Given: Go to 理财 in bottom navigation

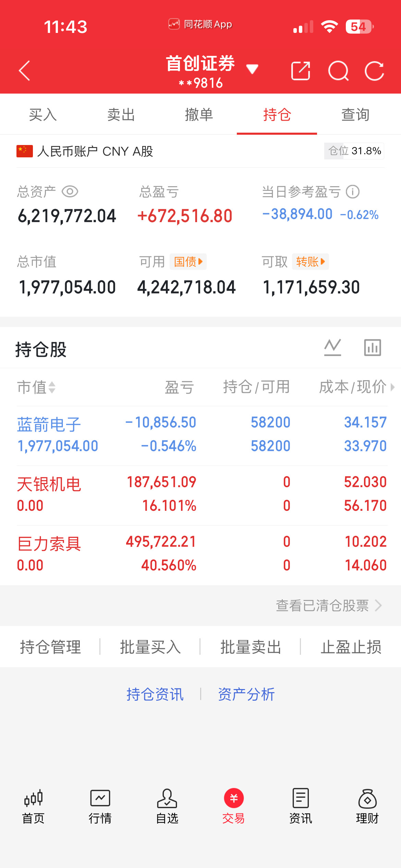Looking at the screenshot, I should pos(367,807).
